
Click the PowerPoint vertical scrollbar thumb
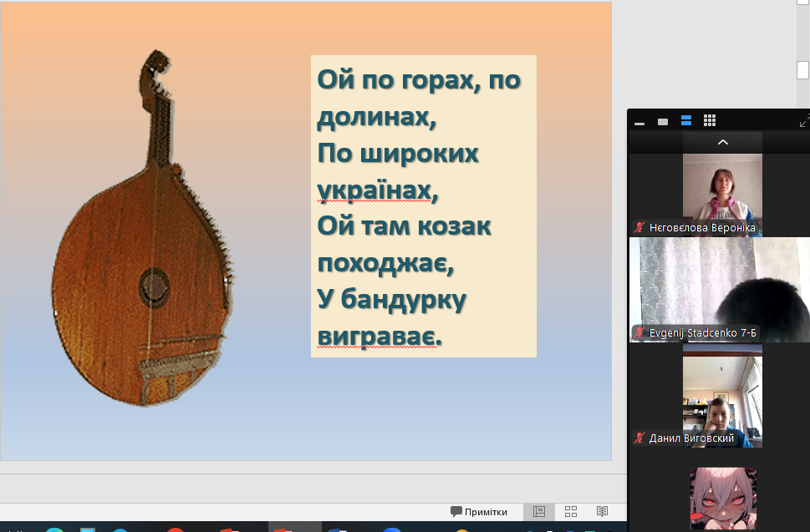pos(802,69)
